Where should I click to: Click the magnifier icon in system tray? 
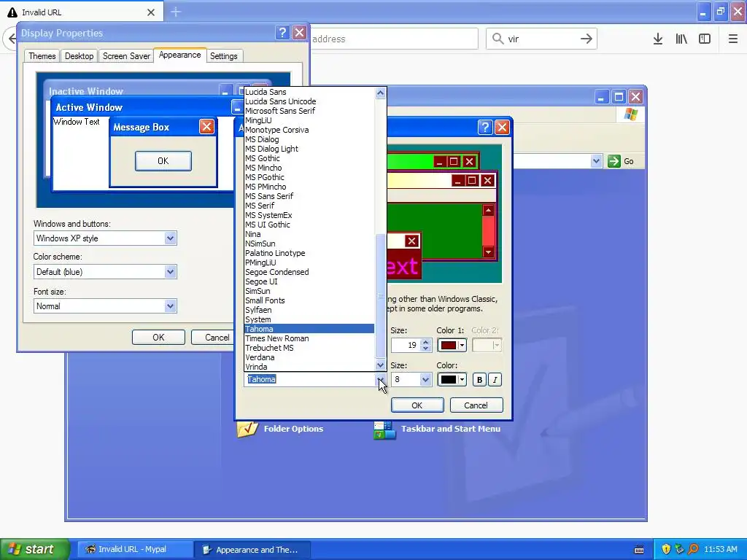693,549
